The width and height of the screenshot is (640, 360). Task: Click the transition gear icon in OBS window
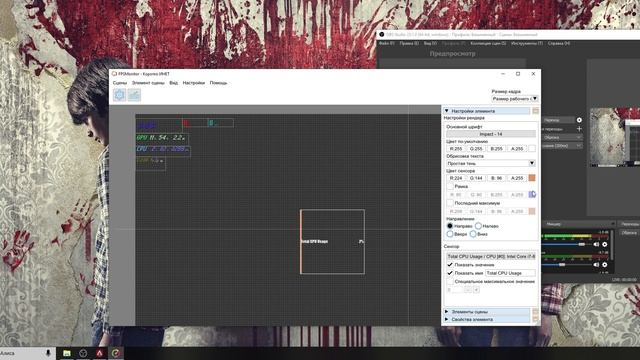pyautogui.click(x=579, y=120)
